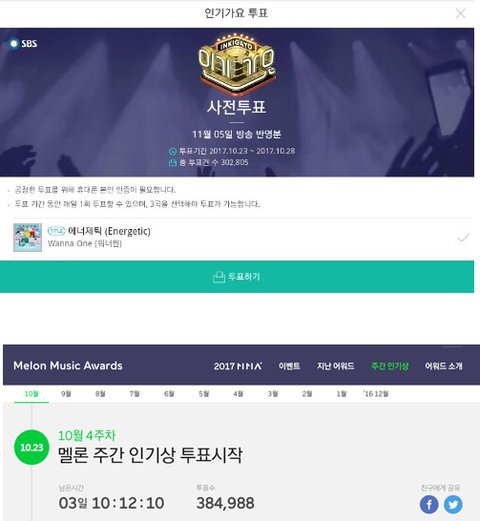Check the vote checkmark for Energetic
Screen dimensions: 480x521
tap(463, 237)
